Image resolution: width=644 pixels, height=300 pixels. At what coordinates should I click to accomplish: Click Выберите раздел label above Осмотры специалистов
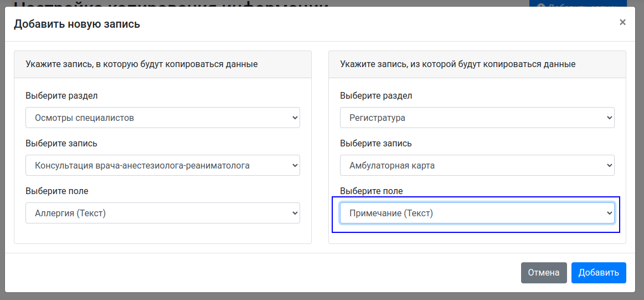[61, 96]
